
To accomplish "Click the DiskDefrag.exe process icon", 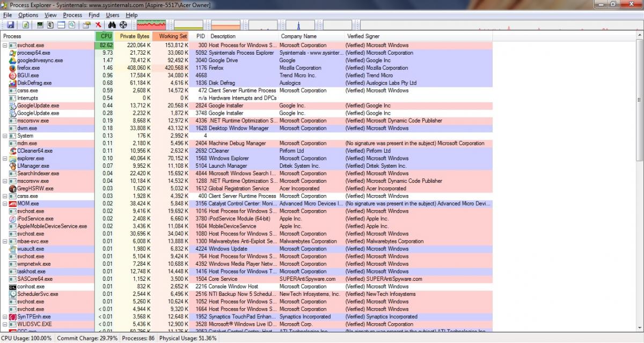I will 13,83.
